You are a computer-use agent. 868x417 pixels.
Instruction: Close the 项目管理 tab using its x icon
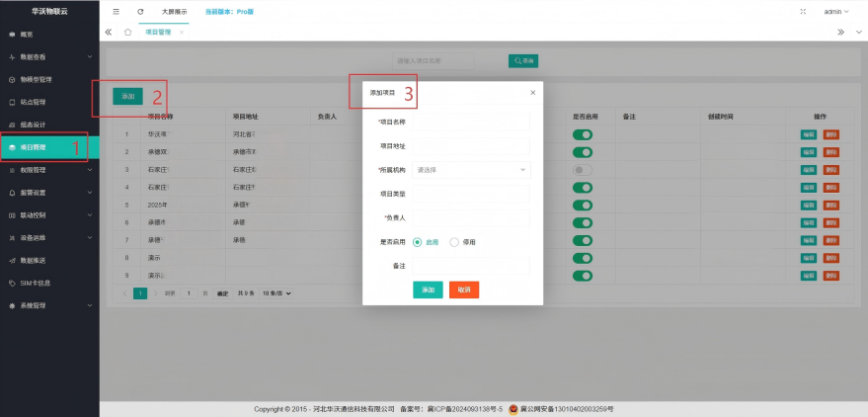pos(181,33)
